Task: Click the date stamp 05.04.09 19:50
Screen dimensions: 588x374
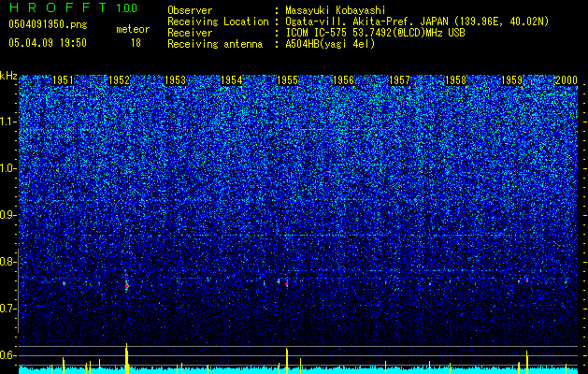Action: coord(48,43)
